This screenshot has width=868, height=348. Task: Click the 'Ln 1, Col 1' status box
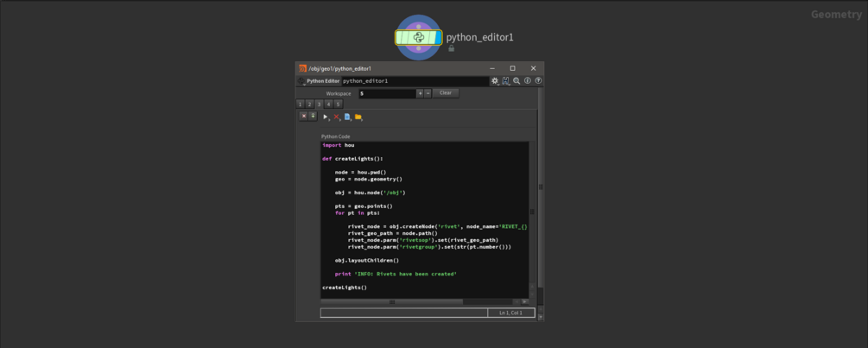pos(511,313)
